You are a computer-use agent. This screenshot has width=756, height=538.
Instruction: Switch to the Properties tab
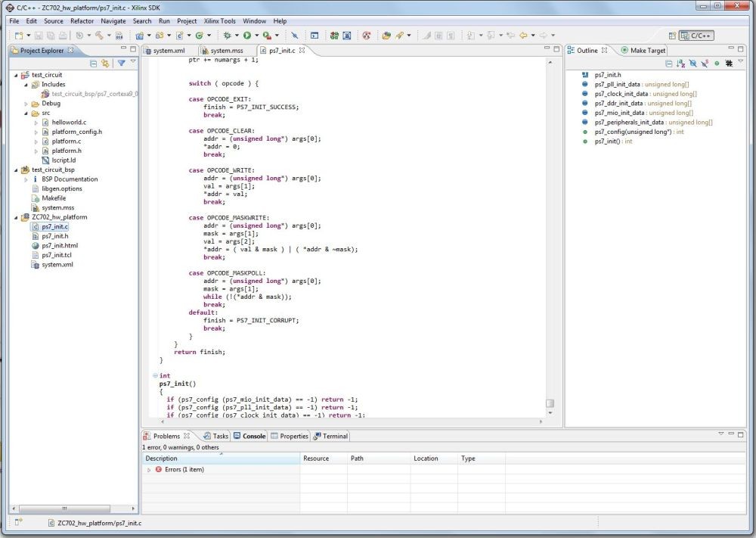tap(290, 436)
